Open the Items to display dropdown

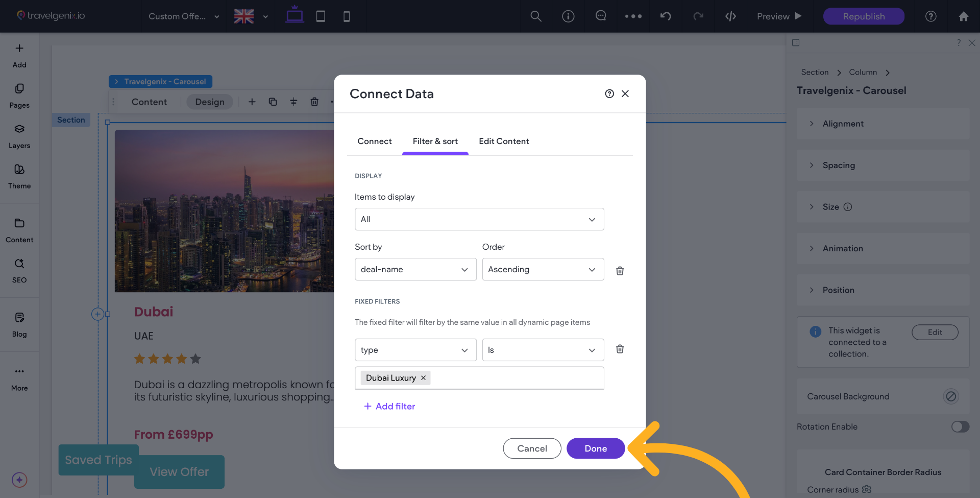[x=479, y=219]
